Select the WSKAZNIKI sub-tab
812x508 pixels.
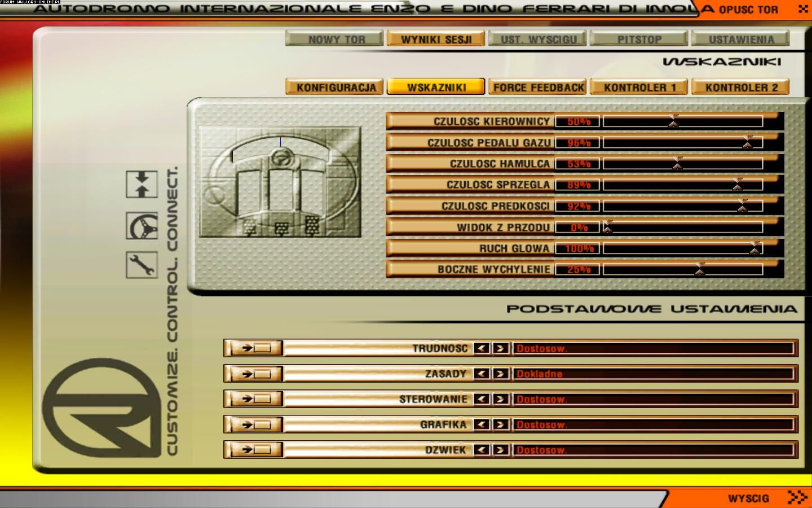pyautogui.click(x=436, y=87)
